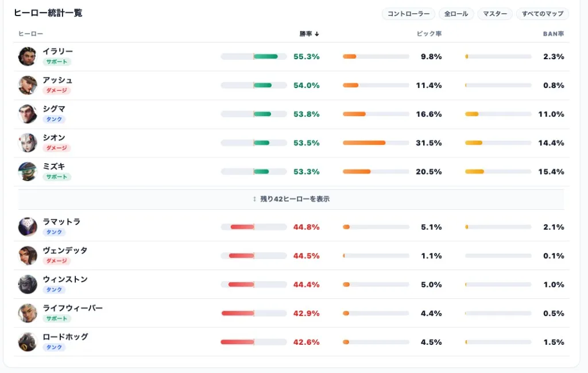Sort by the 勝率 column header

pyautogui.click(x=309, y=34)
